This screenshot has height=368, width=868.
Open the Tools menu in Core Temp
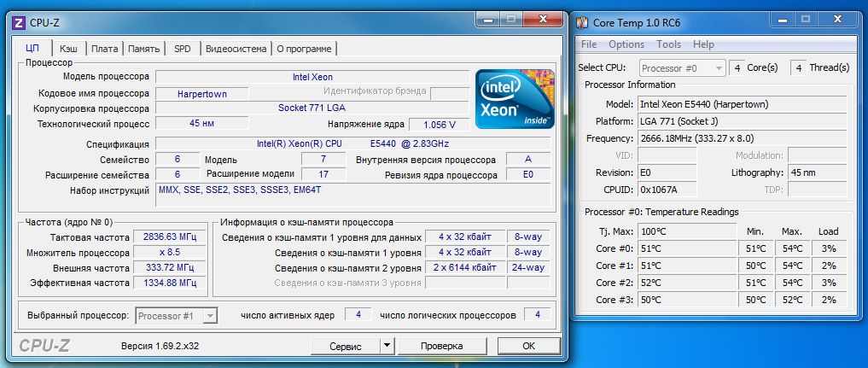pyautogui.click(x=669, y=44)
